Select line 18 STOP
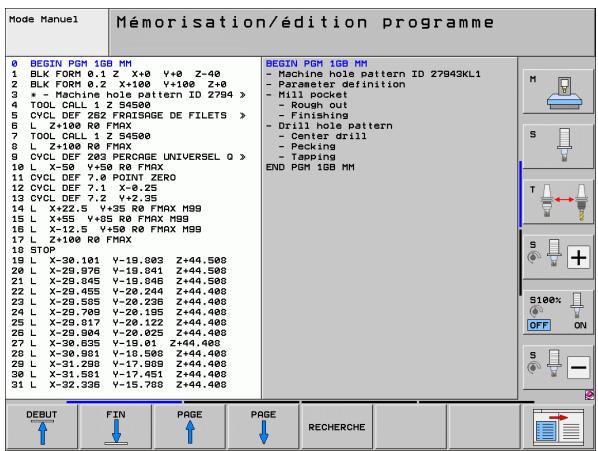 pos(33,250)
